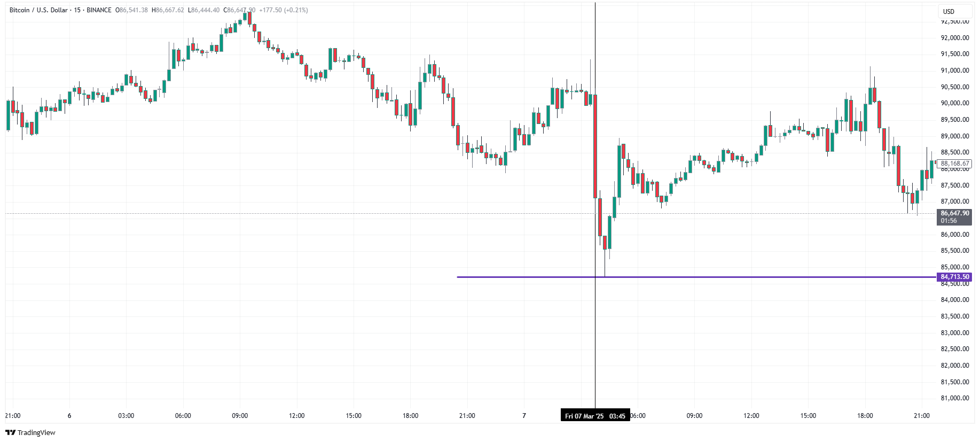Click the day 7 label on time axis
The image size is (980, 442).
coord(524,416)
